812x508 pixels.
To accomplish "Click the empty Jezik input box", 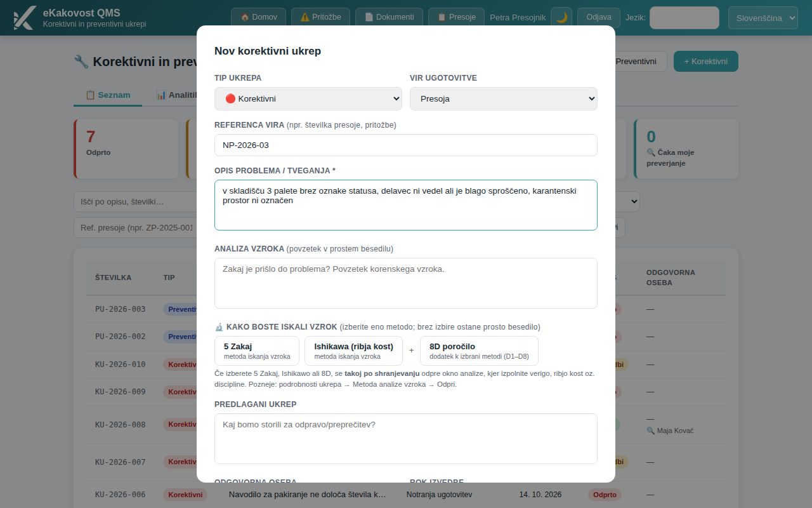I will (x=684, y=18).
